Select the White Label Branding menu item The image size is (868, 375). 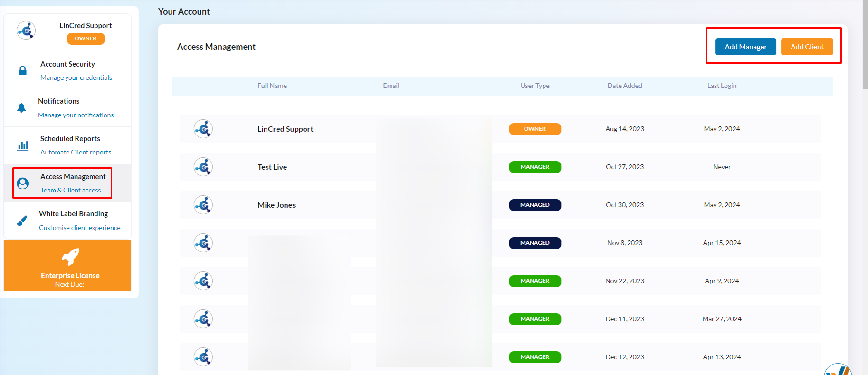tap(67, 221)
